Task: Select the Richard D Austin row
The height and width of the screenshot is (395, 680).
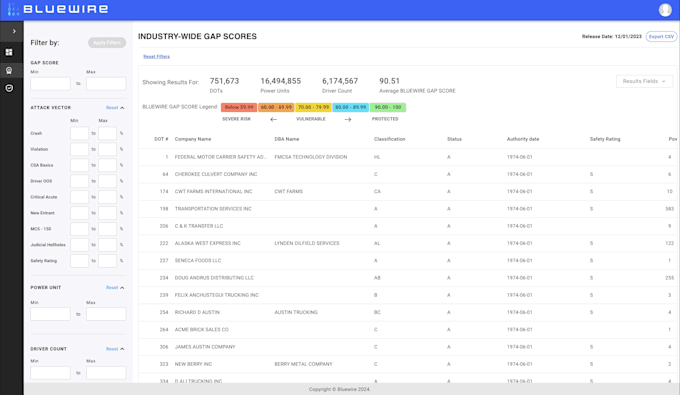Action: click(409, 312)
